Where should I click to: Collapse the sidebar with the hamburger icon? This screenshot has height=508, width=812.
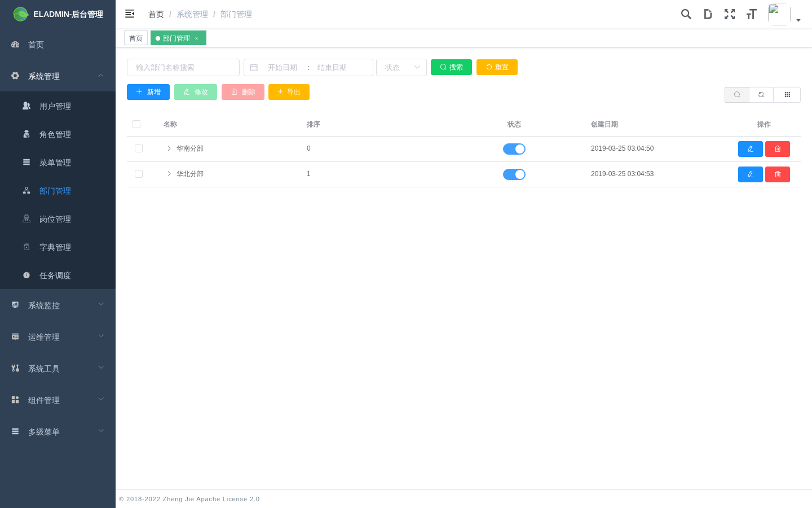(x=130, y=14)
